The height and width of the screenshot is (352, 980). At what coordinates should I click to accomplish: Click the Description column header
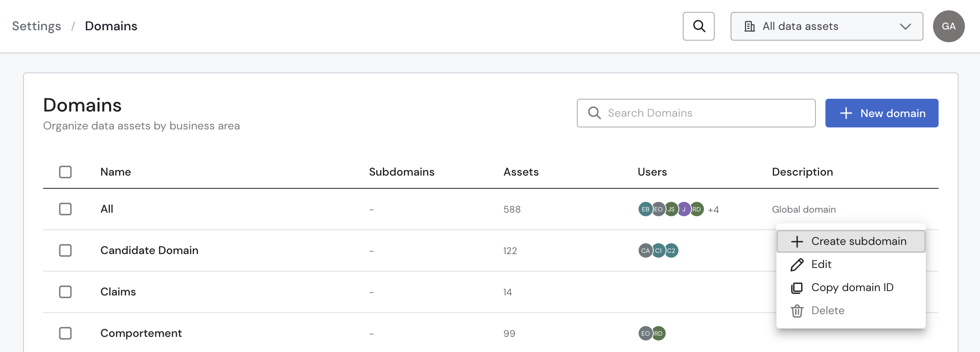802,172
